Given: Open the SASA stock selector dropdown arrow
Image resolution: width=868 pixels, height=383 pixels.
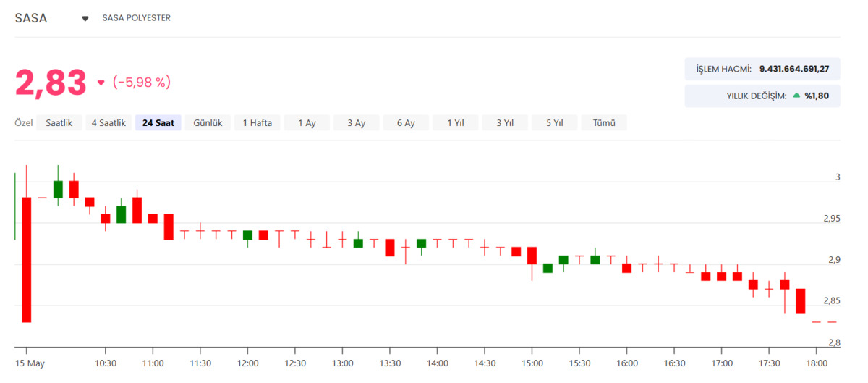Looking at the screenshot, I should (x=85, y=19).
